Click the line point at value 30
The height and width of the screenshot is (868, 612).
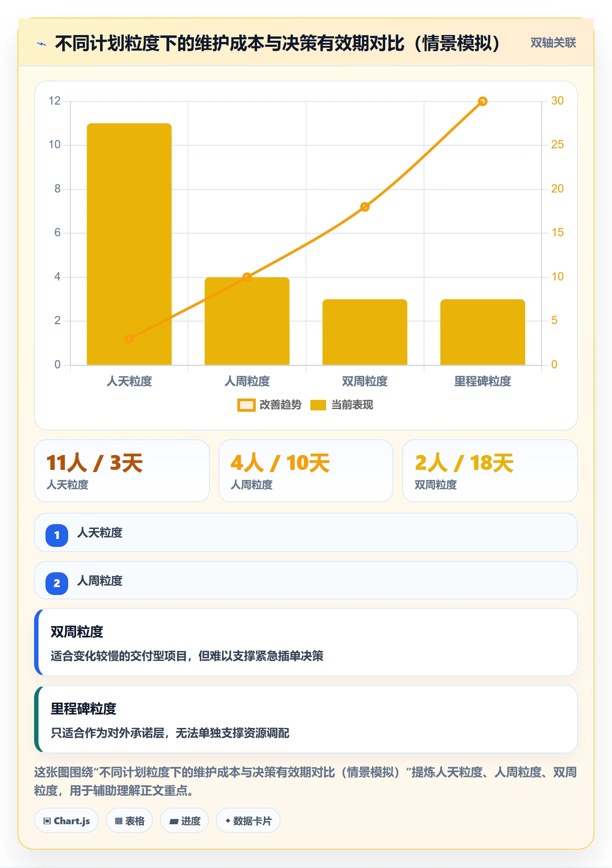pos(483,101)
